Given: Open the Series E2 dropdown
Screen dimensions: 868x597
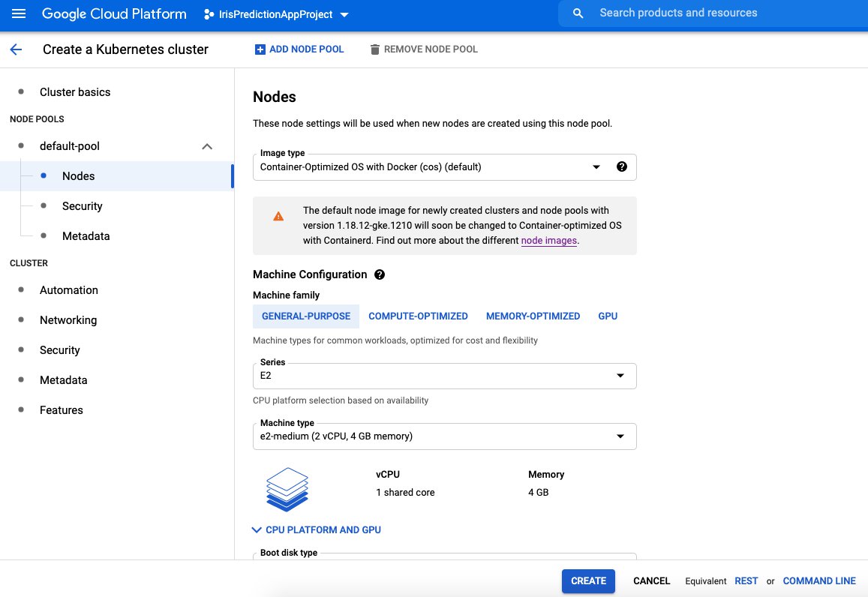Looking at the screenshot, I should tap(444, 376).
